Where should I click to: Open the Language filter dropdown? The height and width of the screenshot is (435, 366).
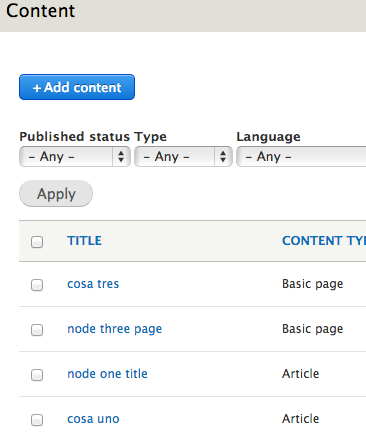301,156
